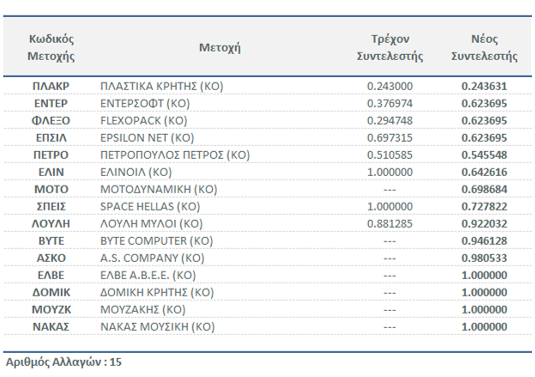Viewport: 535px width, 377px height.
Task: Click the ΝΑΚΑΣ stock code cell
Action: click(x=51, y=327)
